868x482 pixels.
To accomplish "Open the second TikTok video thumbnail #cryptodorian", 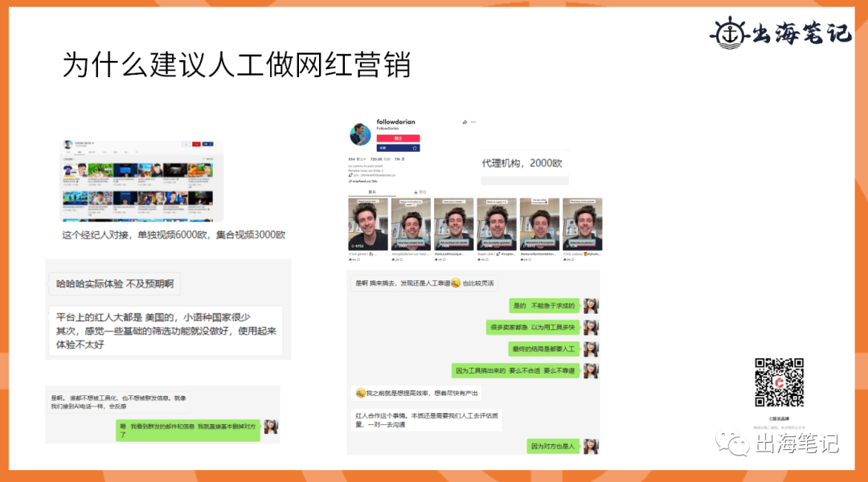I will (411, 225).
